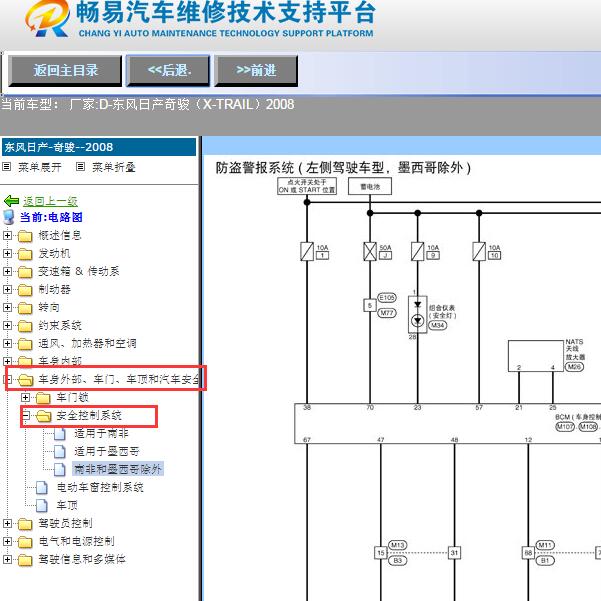
Task: Select the 安全控制系统 folder label
Action: point(89,415)
